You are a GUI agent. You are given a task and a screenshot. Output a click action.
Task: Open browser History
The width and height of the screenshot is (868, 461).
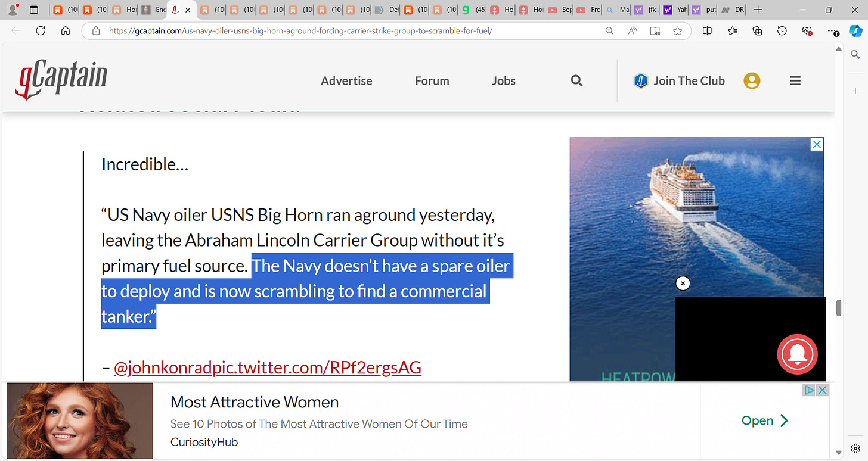pos(782,31)
